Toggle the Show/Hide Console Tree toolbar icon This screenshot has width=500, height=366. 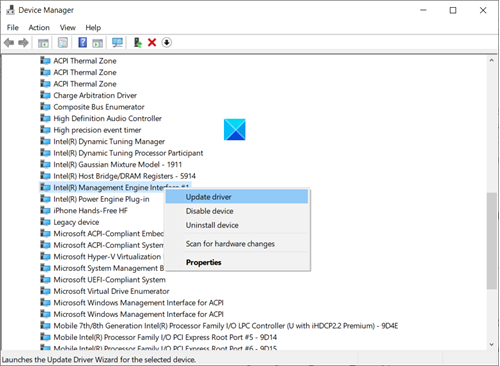(x=43, y=43)
